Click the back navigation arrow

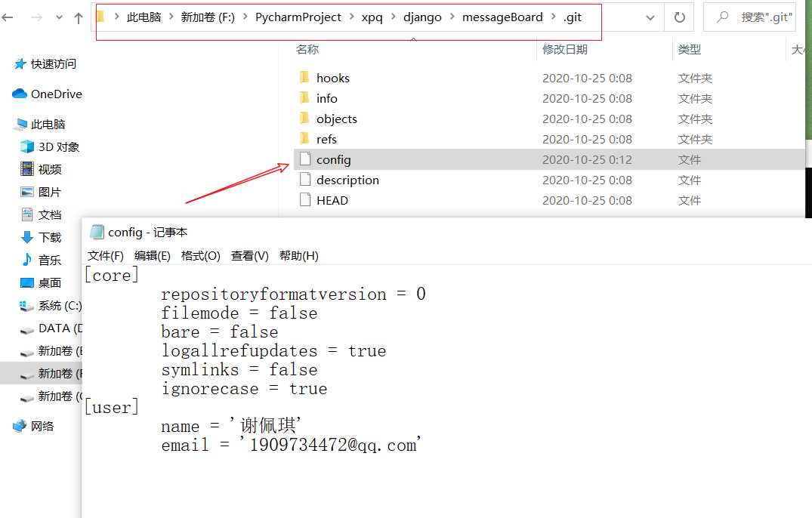(8, 17)
